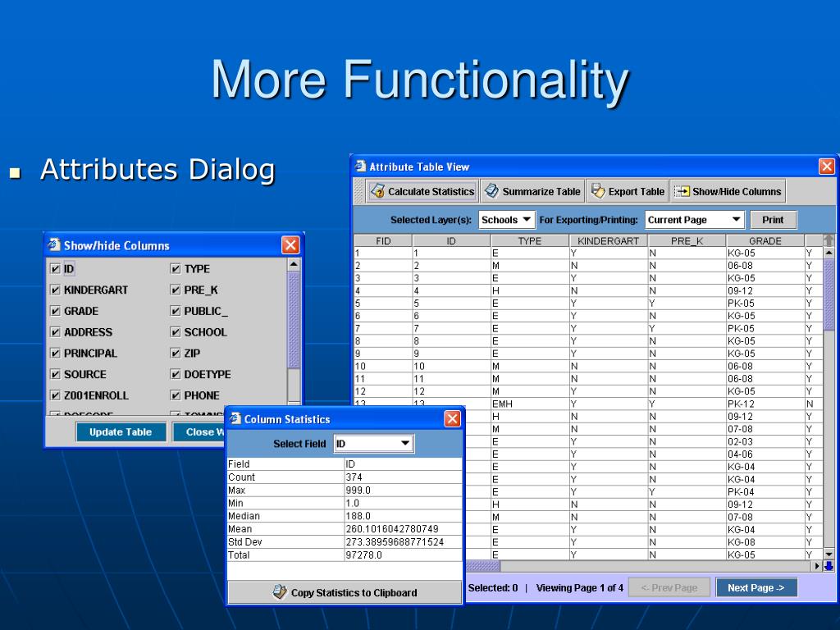Expand the Current Page export dropdown
This screenshot has height=630, width=840.
click(x=694, y=220)
